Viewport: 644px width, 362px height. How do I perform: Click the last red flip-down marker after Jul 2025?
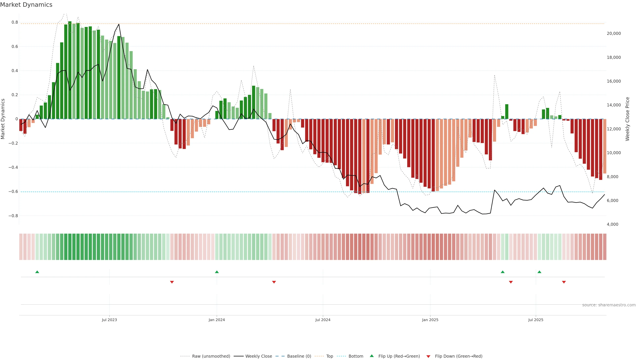click(564, 282)
